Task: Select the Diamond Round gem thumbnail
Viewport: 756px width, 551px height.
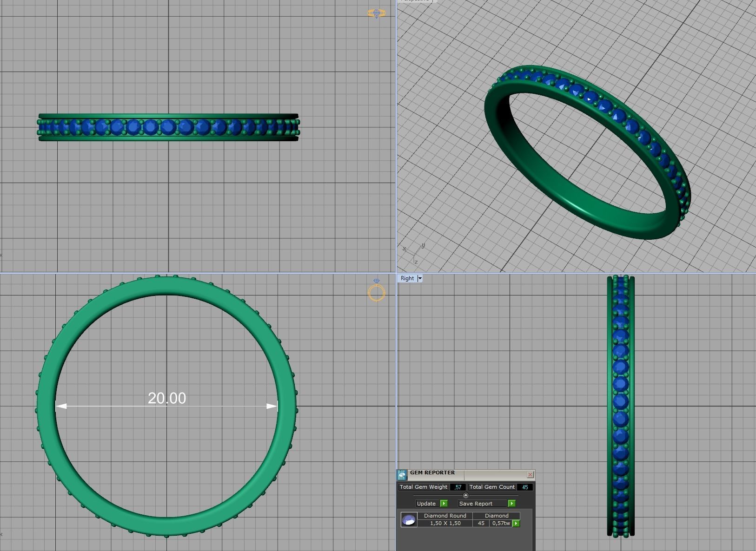Action: pos(409,519)
